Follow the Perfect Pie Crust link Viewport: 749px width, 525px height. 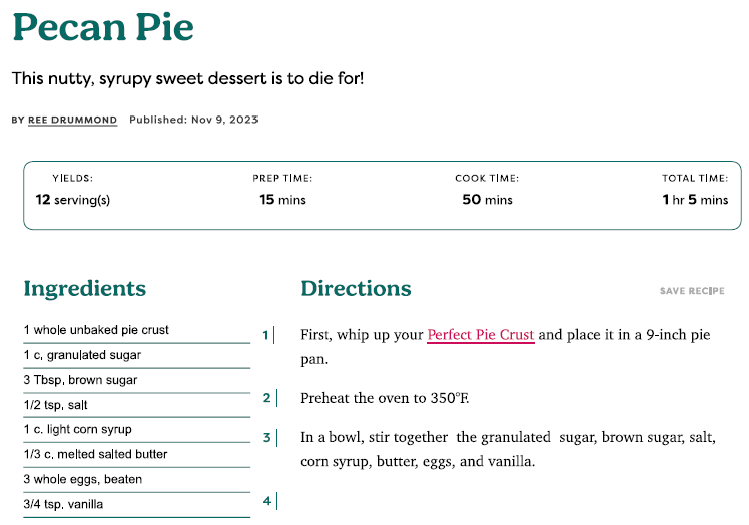point(481,335)
